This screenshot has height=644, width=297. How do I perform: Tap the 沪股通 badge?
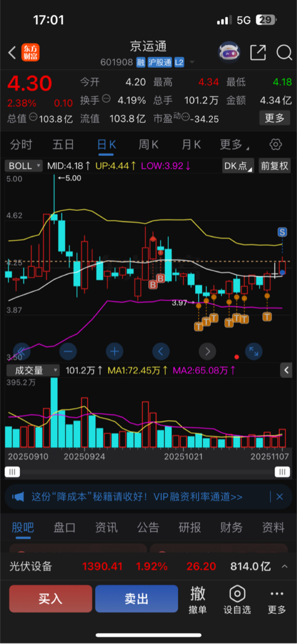[160, 62]
